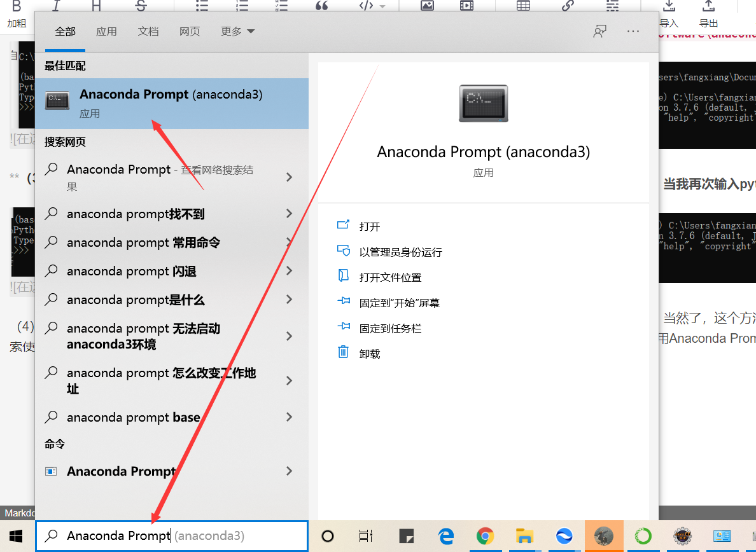Open Eclipse Java EE IDE from taskbar
Viewport: 756px width, 552px height.
coord(683,535)
